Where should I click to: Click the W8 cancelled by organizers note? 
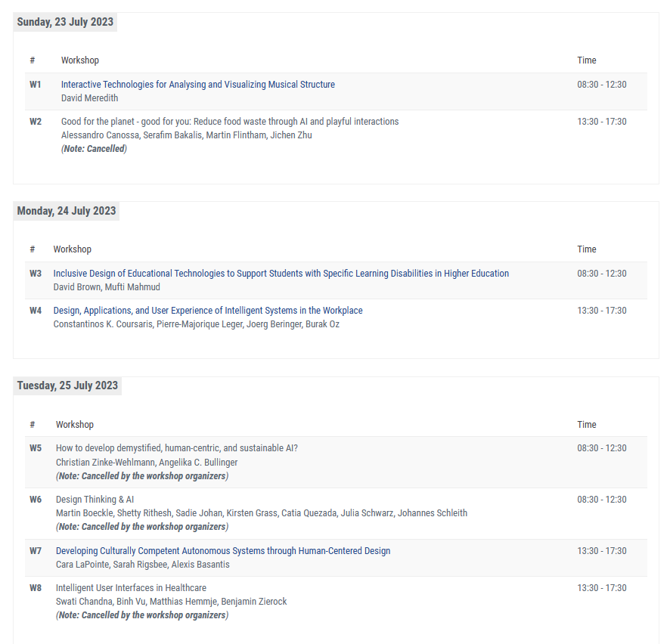point(142,615)
